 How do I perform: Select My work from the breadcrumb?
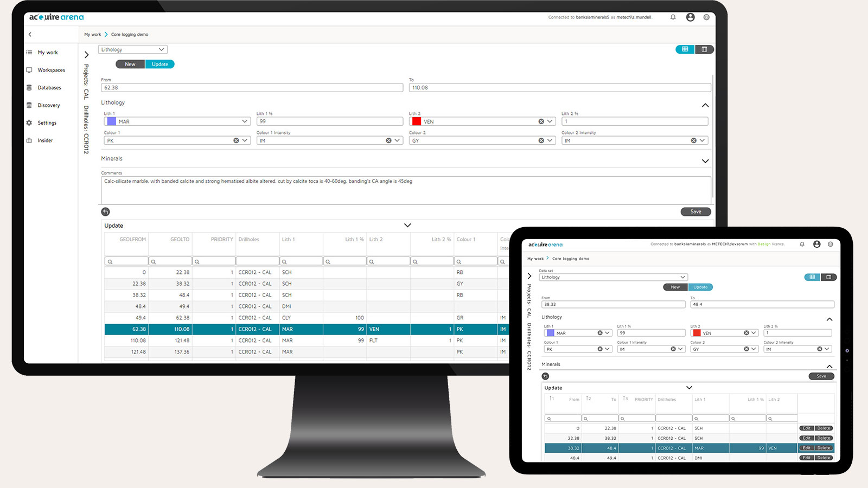click(x=93, y=34)
